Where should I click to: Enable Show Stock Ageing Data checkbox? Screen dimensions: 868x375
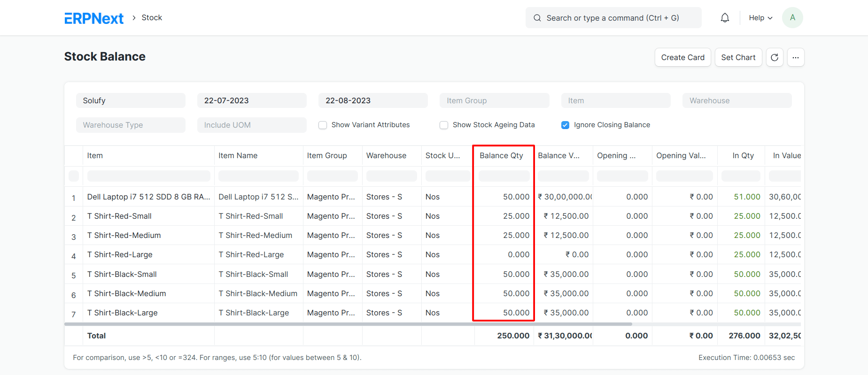click(444, 125)
